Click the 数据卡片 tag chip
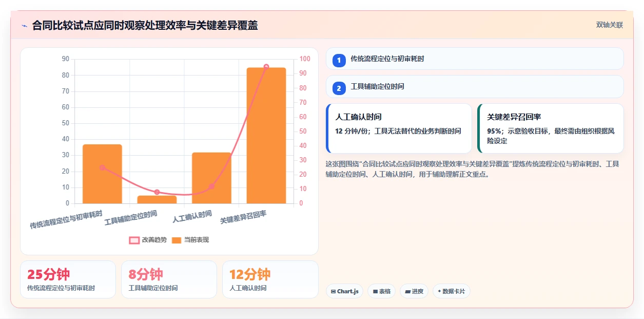This screenshot has width=644, height=319. (x=451, y=291)
